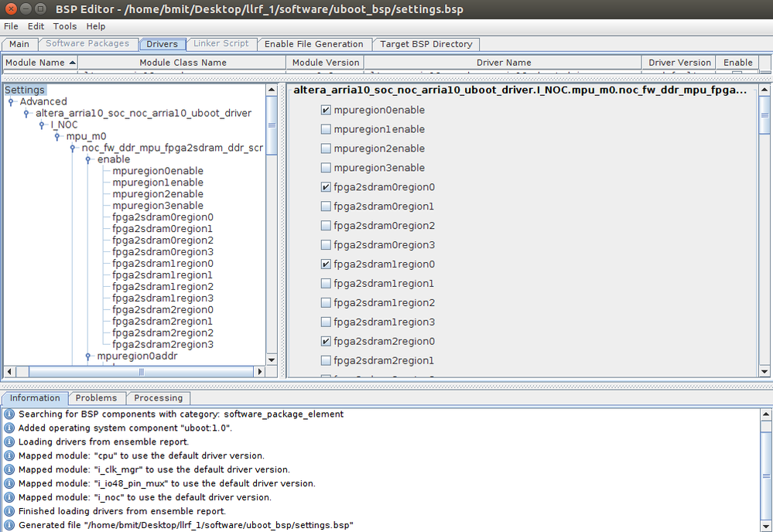Expand the mpuregion0addr tree node
Viewport: 773px width, 532px height.
pyautogui.click(x=87, y=356)
